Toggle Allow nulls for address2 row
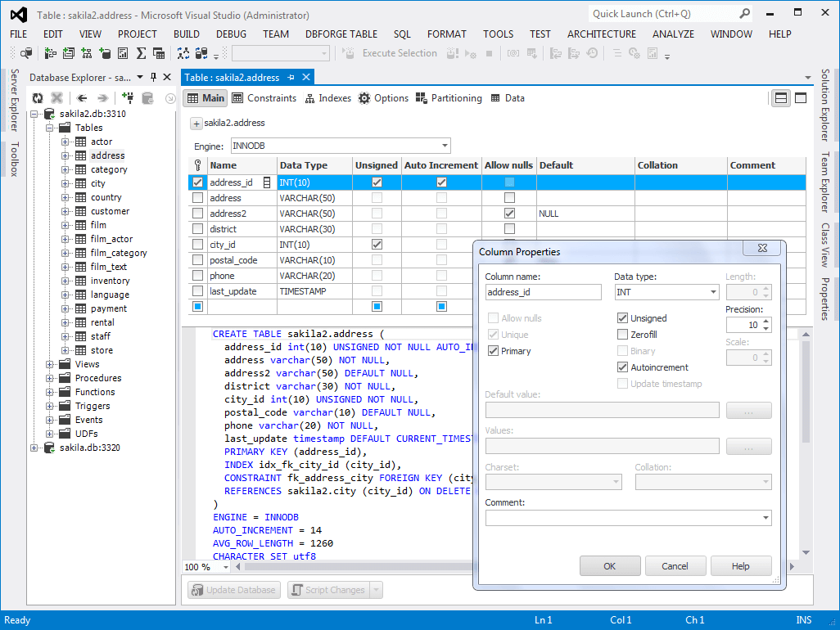The width and height of the screenshot is (840, 630). pos(509,213)
